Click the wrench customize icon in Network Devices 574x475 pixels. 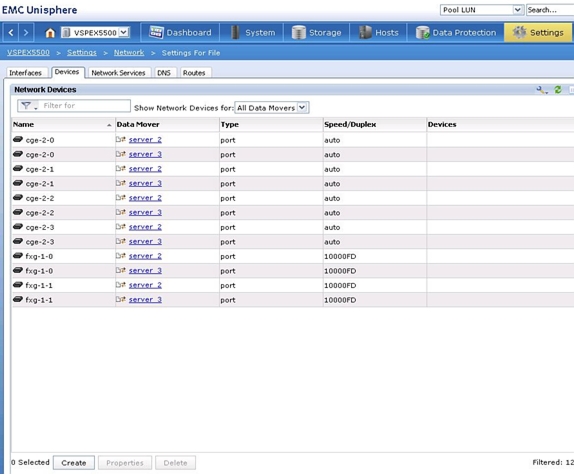(541, 90)
